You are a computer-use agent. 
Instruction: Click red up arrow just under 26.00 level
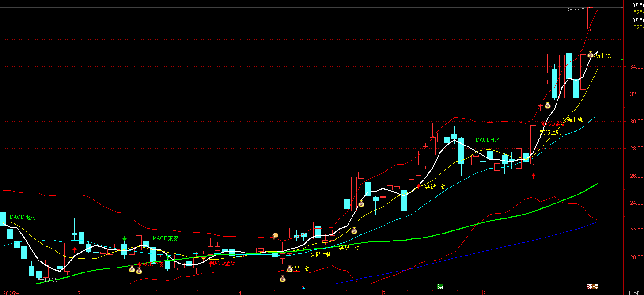pyautogui.click(x=534, y=176)
